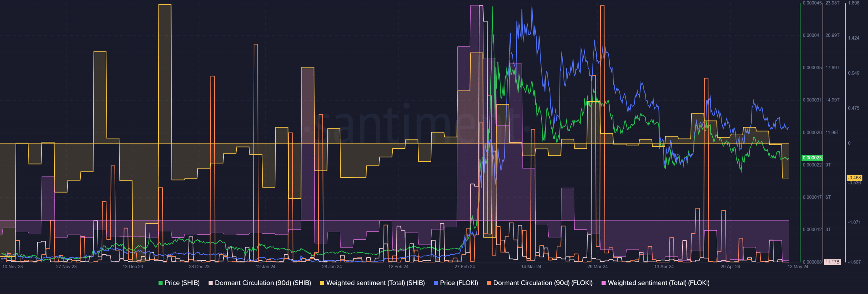The image size is (868, 294).
Task: Click the 9T axis label
Action: pyautogui.click(x=828, y=165)
